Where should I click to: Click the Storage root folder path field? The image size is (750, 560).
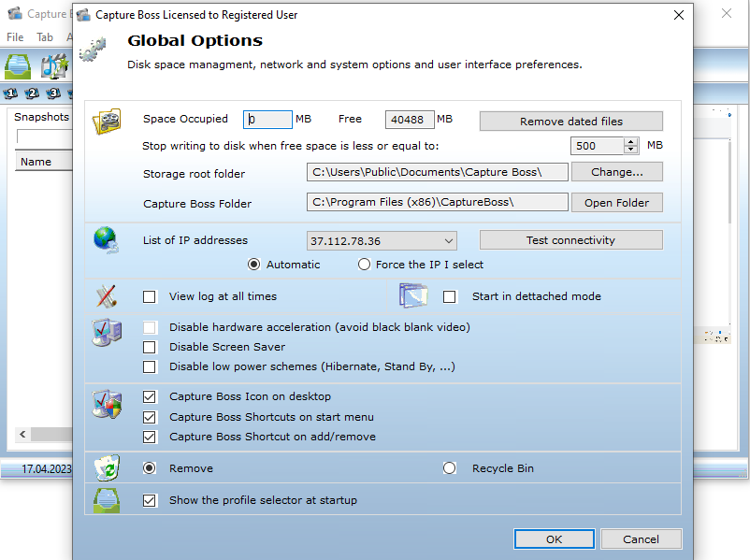coord(437,172)
